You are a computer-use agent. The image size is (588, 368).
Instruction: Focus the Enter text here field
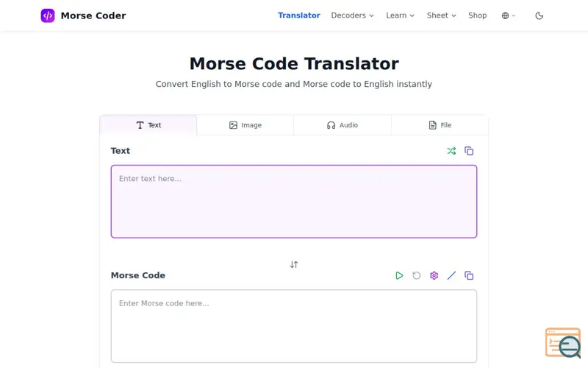pos(294,201)
